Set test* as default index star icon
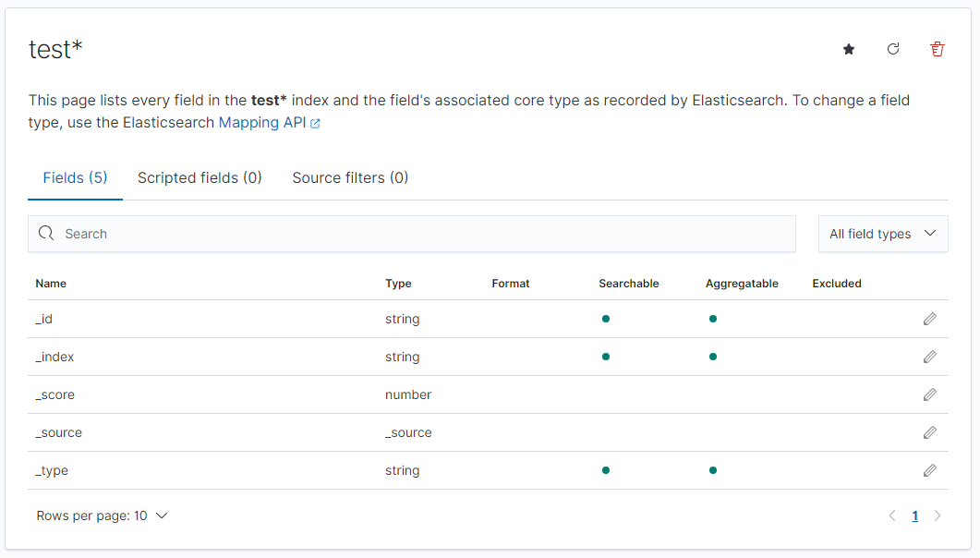 [849, 50]
